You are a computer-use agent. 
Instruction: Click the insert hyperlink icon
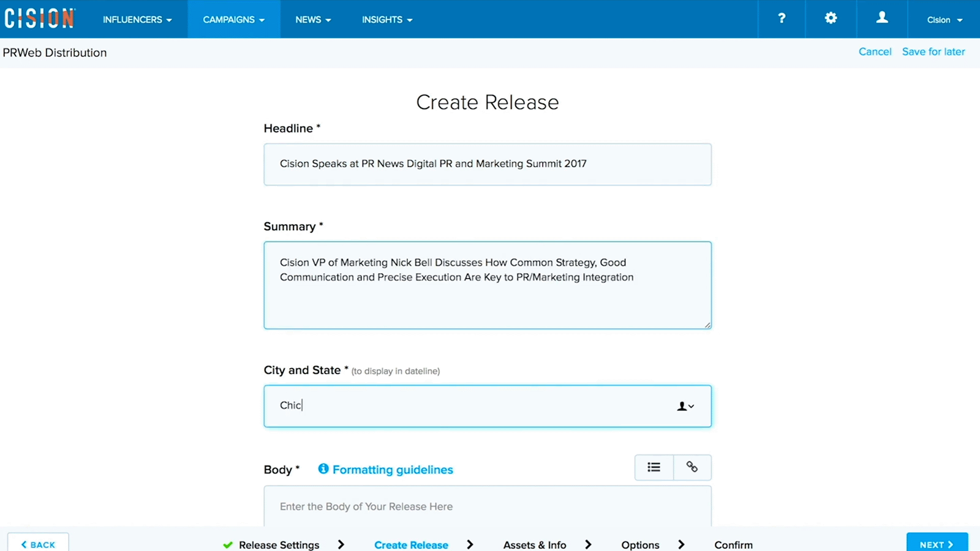(x=692, y=467)
